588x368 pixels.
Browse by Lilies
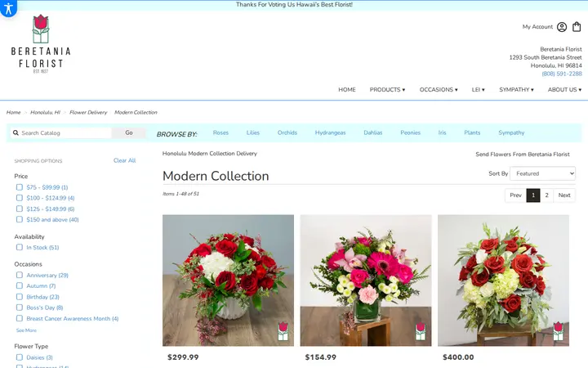point(252,132)
